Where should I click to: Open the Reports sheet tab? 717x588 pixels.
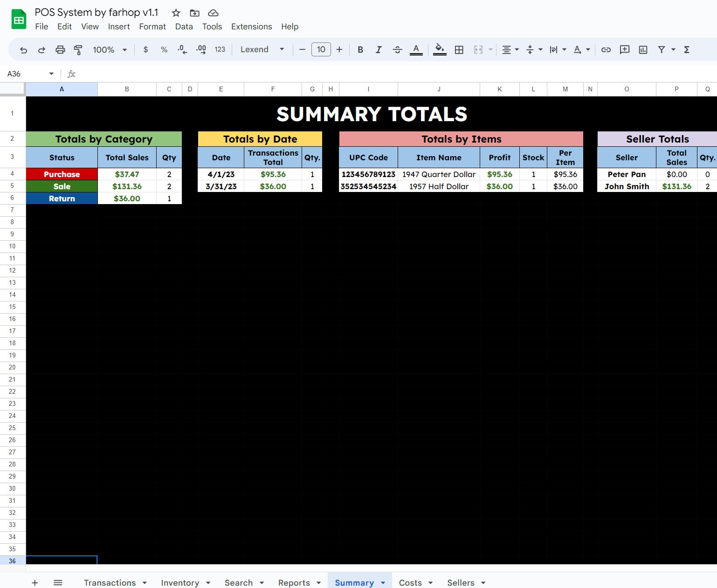point(295,582)
